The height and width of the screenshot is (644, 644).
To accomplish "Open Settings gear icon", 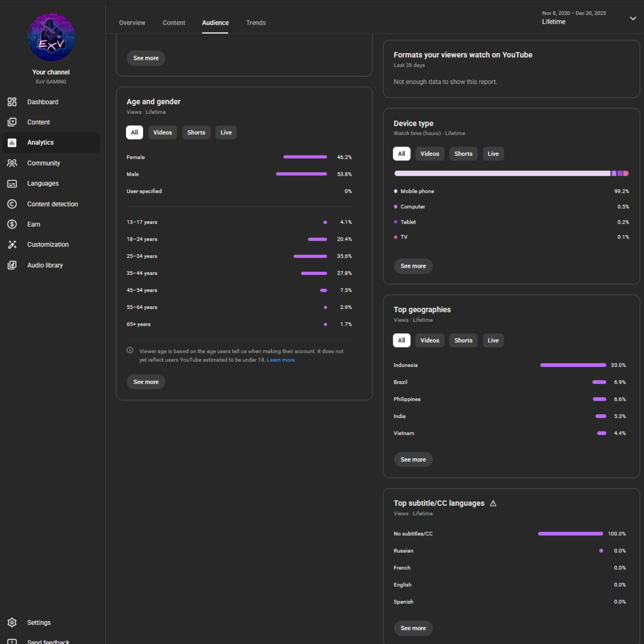I will (12, 623).
